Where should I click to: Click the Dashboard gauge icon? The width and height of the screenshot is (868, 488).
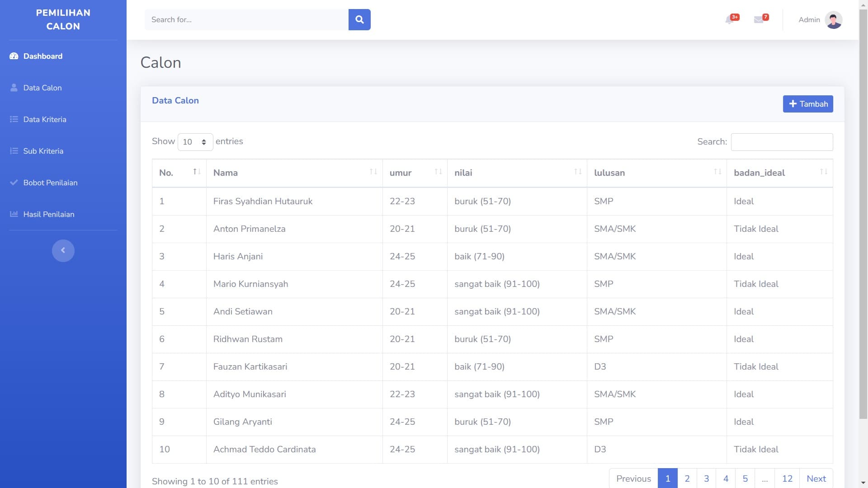[x=14, y=56]
